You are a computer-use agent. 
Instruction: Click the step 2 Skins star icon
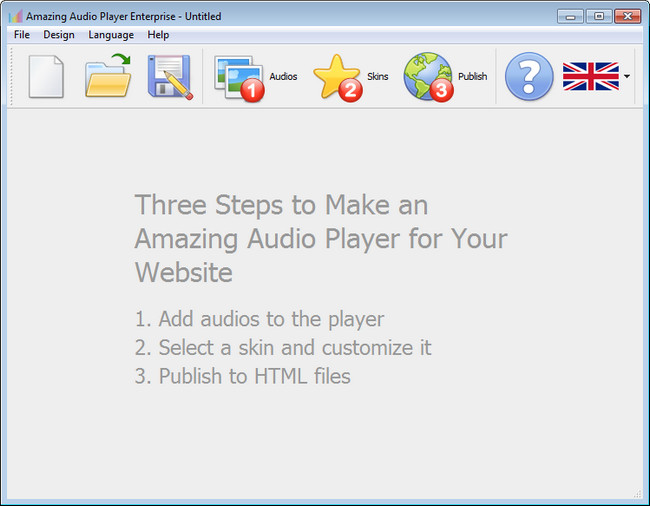click(x=336, y=77)
